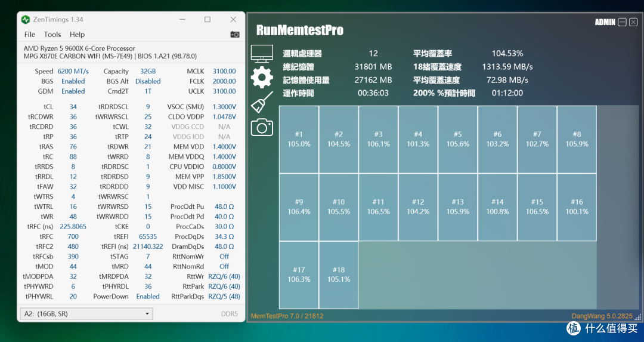Select memtest tile #1 at 105.0%
The image size is (644, 342).
299,139
